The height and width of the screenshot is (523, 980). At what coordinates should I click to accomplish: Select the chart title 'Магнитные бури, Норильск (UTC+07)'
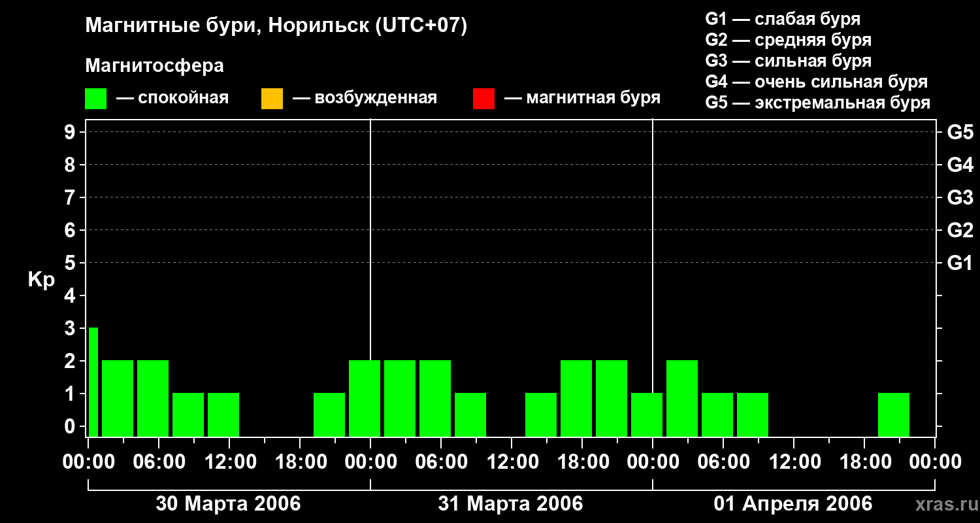pos(276,26)
